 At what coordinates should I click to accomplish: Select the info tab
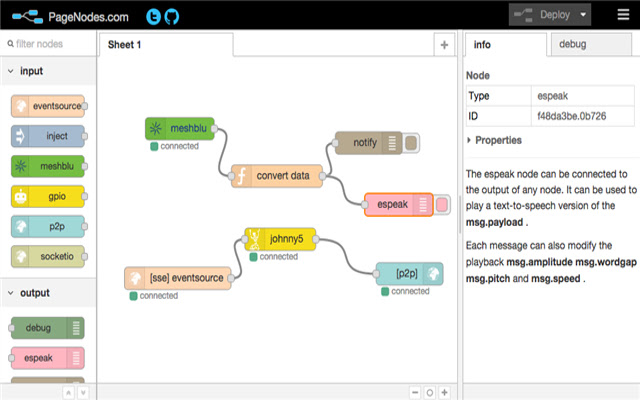pos(505,44)
